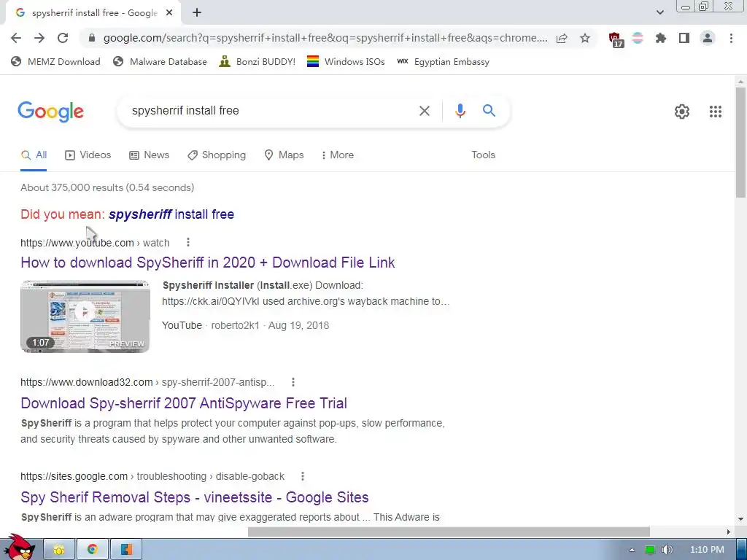Bookmark this page with star icon

click(x=585, y=38)
